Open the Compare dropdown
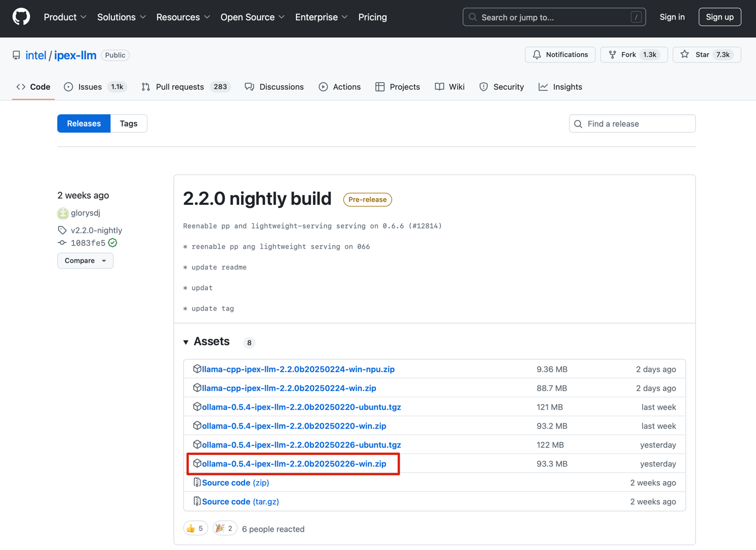This screenshot has height=550, width=756. click(85, 261)
